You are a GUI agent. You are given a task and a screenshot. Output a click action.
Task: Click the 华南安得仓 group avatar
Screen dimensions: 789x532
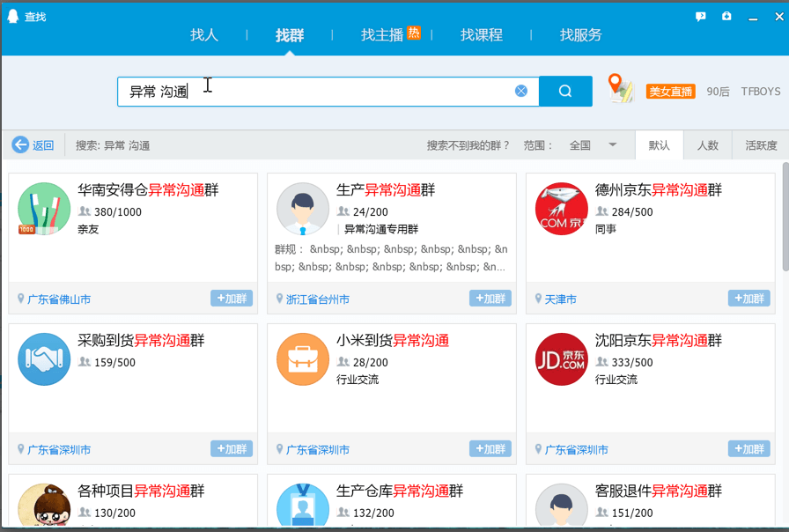pyautogui.click(x=44, y=209)
